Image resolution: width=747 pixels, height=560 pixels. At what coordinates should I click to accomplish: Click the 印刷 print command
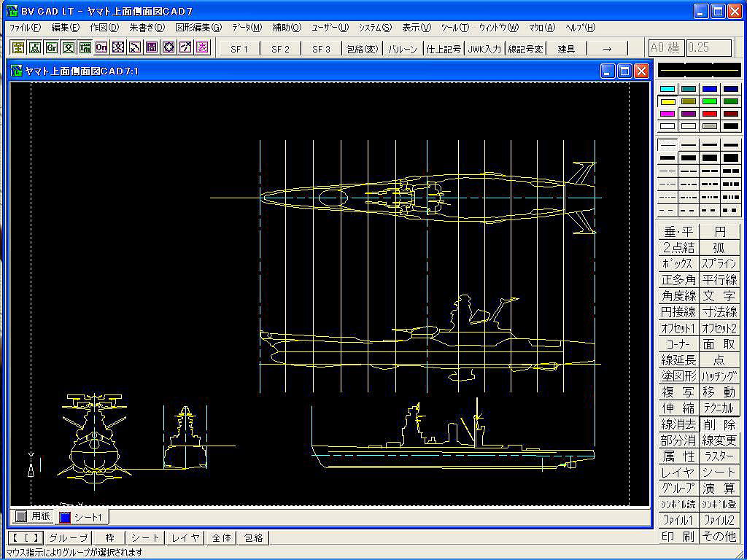pyautogui.click(x=678, y=536)
